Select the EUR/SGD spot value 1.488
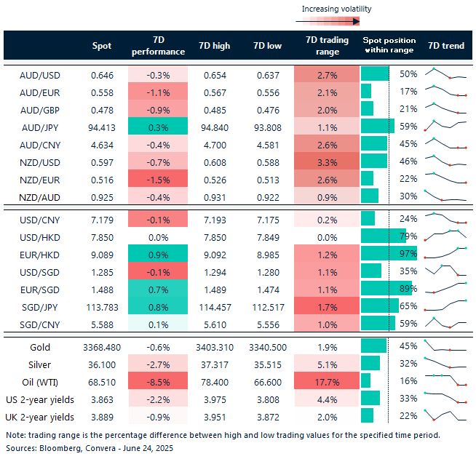Screen dimensions: 476x459 (x=102, y=290)
